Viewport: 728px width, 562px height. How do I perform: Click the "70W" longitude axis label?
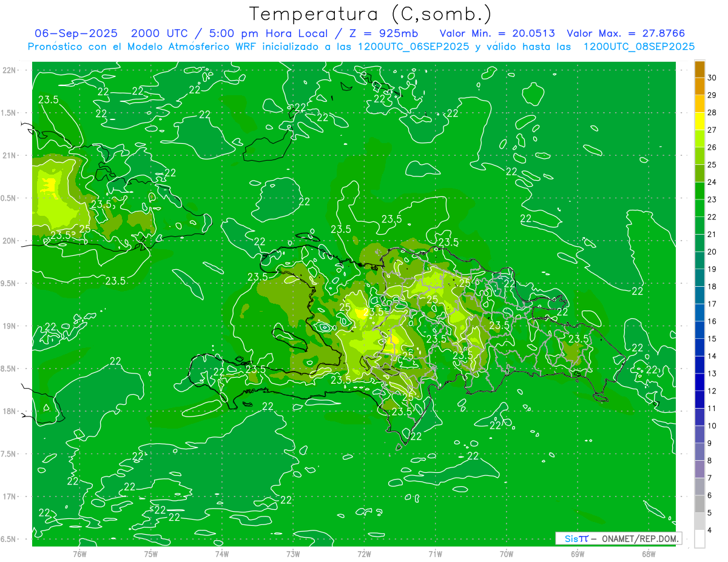pos(507,554)
